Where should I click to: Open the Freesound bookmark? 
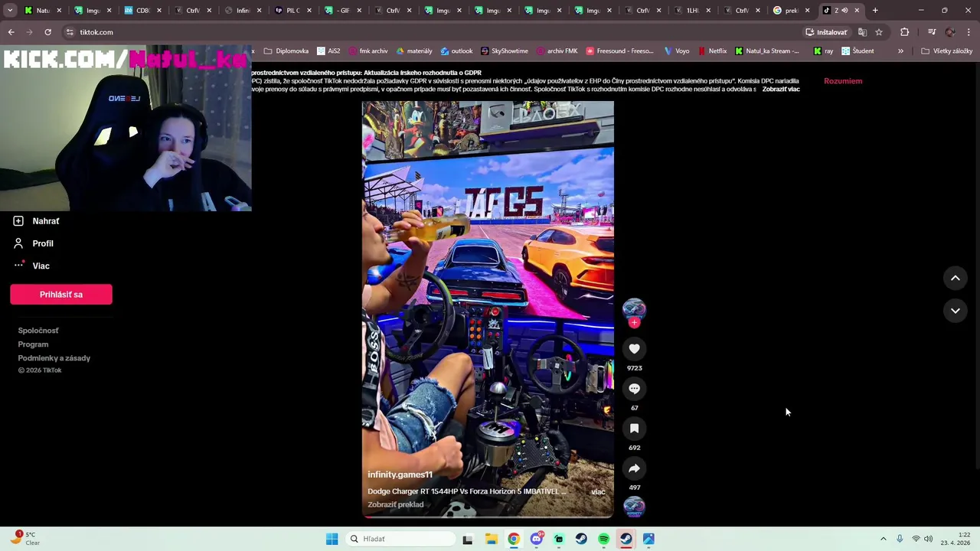(x=620, y=51)
